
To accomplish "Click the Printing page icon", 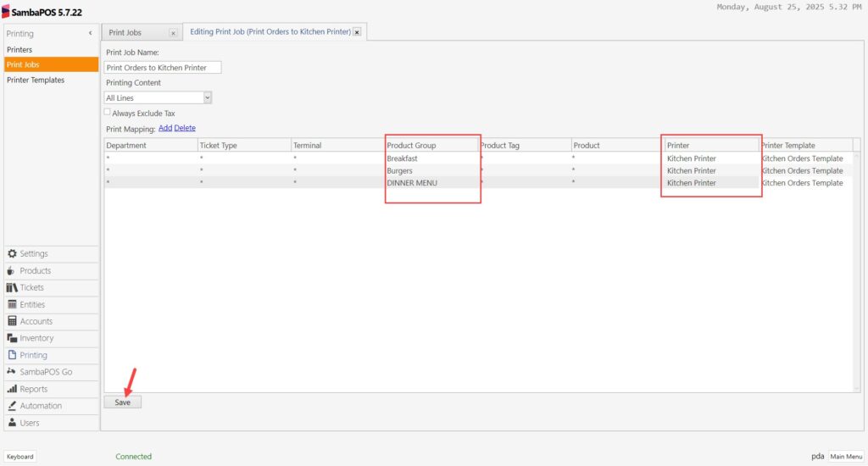I will (x=12, y=355).
